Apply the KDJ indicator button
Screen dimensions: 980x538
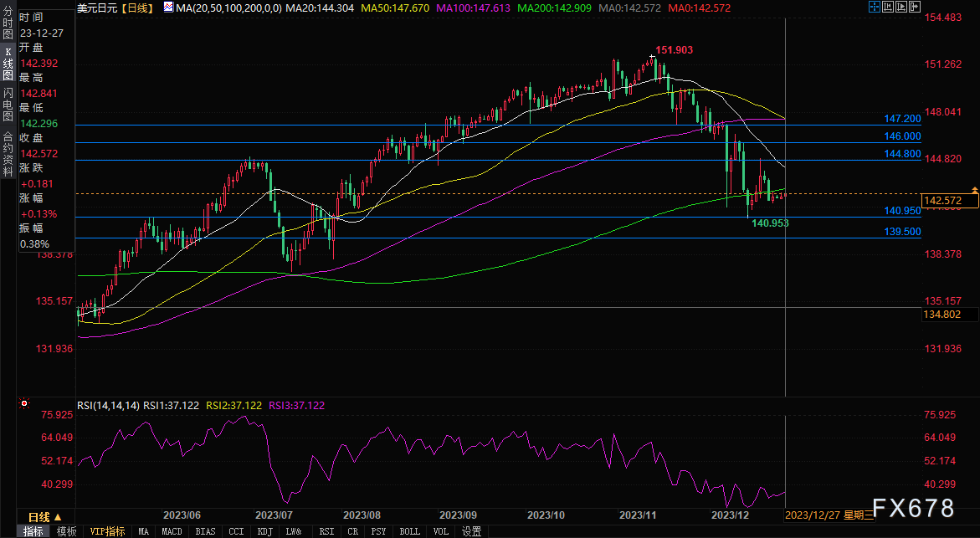(x=265, y=531)
